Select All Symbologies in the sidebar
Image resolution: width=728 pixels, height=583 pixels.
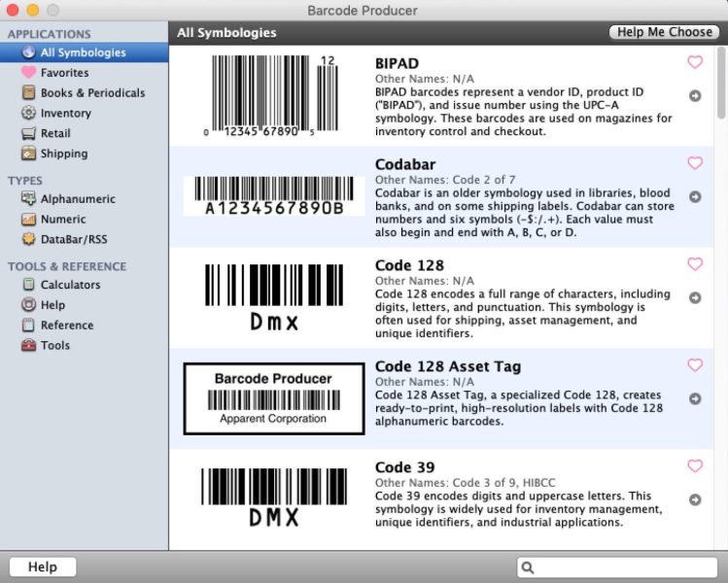tap(84, 52)
